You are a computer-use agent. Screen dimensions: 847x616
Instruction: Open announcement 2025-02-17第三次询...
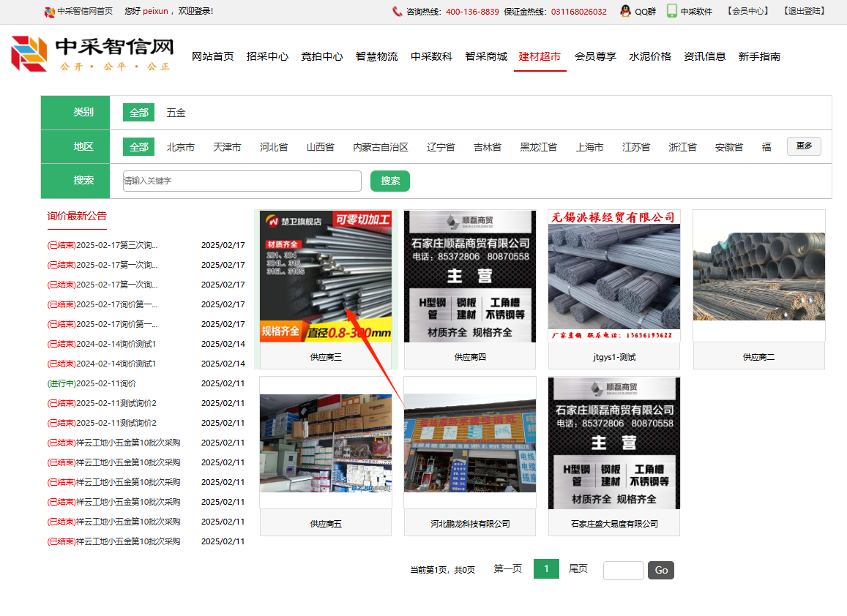[x=102, y=245]
